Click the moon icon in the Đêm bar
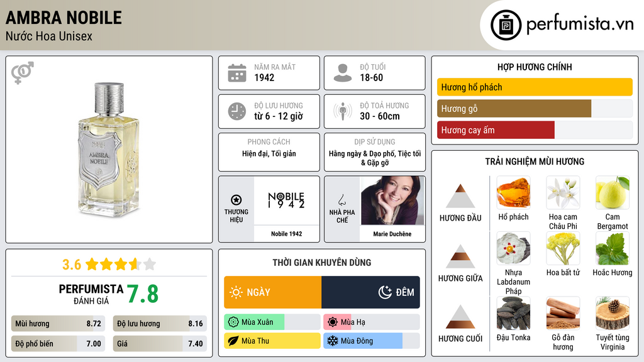This screenshot has width=644, height=362. coord(385,292)
